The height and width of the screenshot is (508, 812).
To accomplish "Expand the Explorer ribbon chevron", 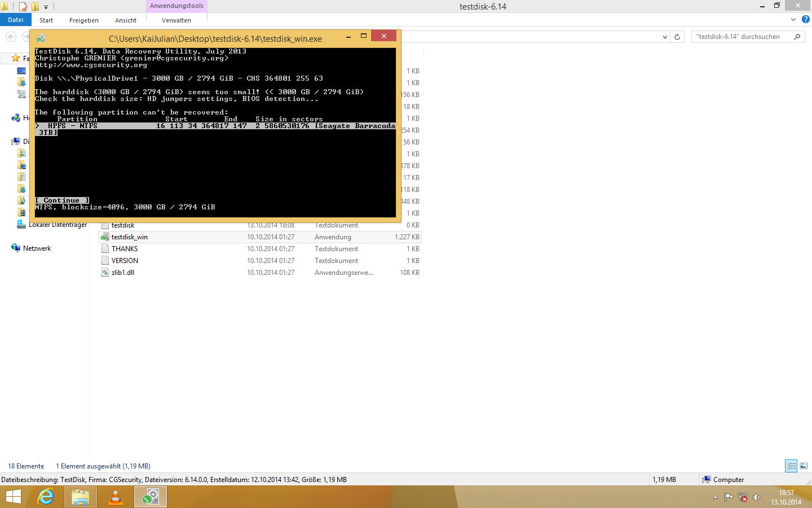I will pos(793,19).
